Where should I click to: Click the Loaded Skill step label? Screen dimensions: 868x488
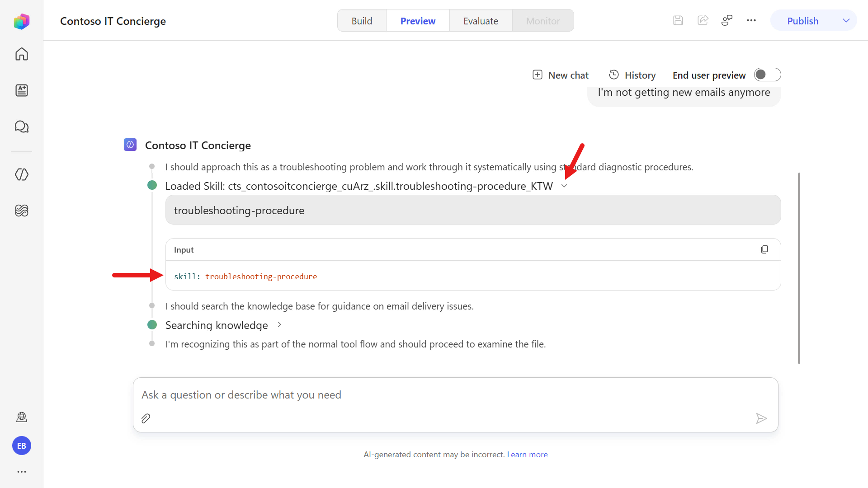pyautogui.click(x=359, y=186)
